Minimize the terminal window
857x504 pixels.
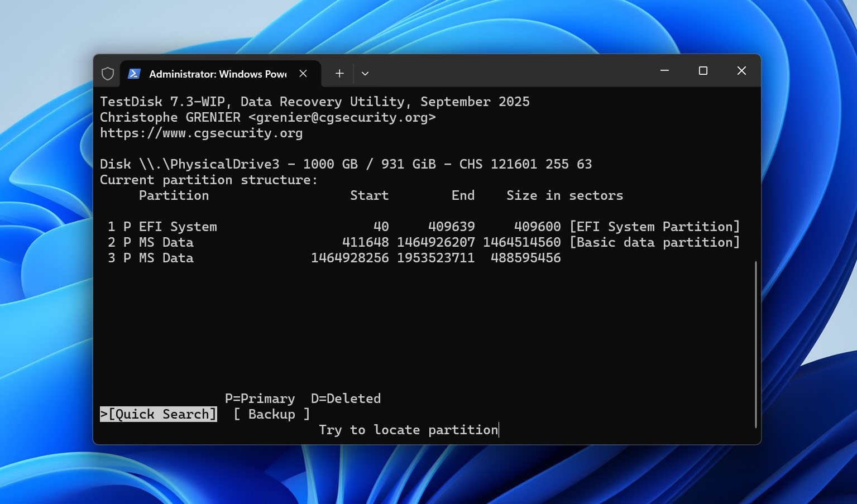664,71
